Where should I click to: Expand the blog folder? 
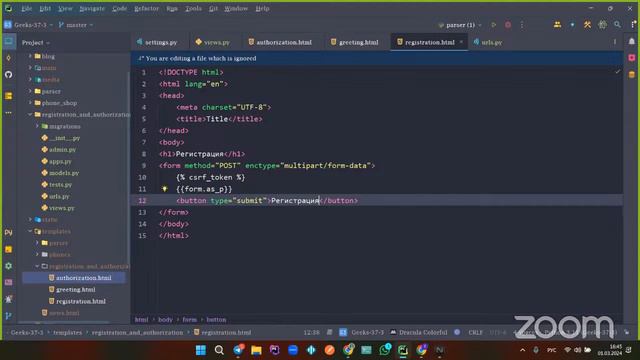pyautogui.click(x=30, y=56)
